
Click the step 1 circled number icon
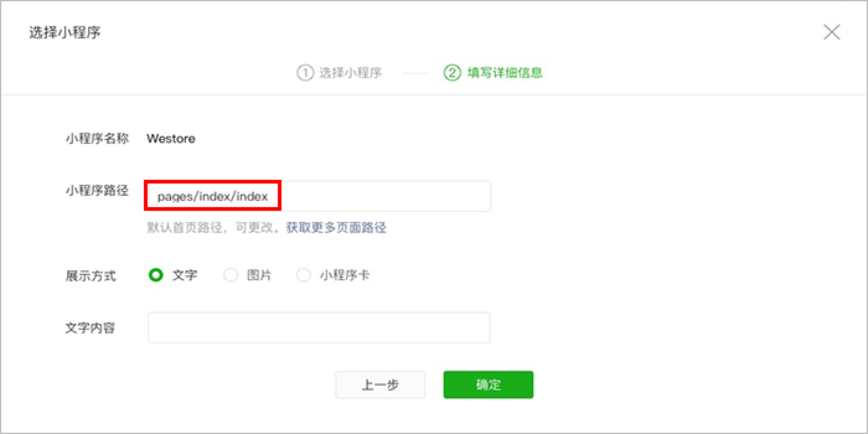(304, 73)
